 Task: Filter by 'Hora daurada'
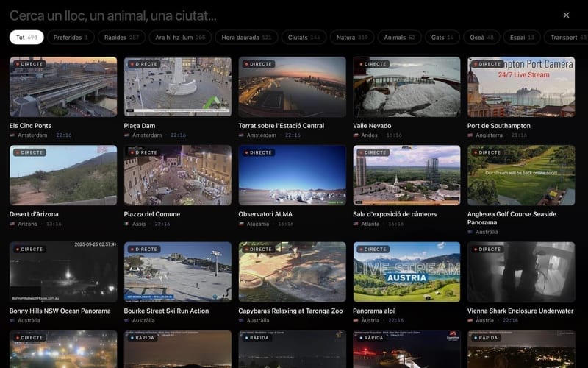246,38
